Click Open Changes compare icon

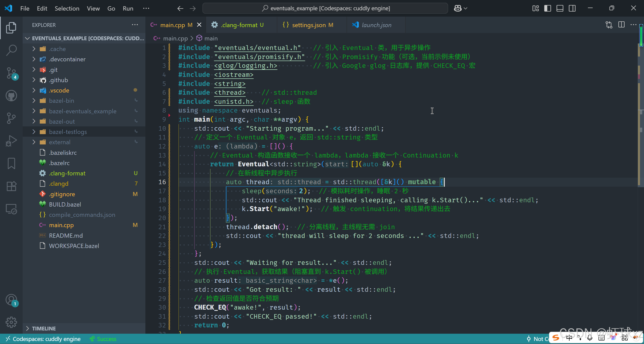609,25
